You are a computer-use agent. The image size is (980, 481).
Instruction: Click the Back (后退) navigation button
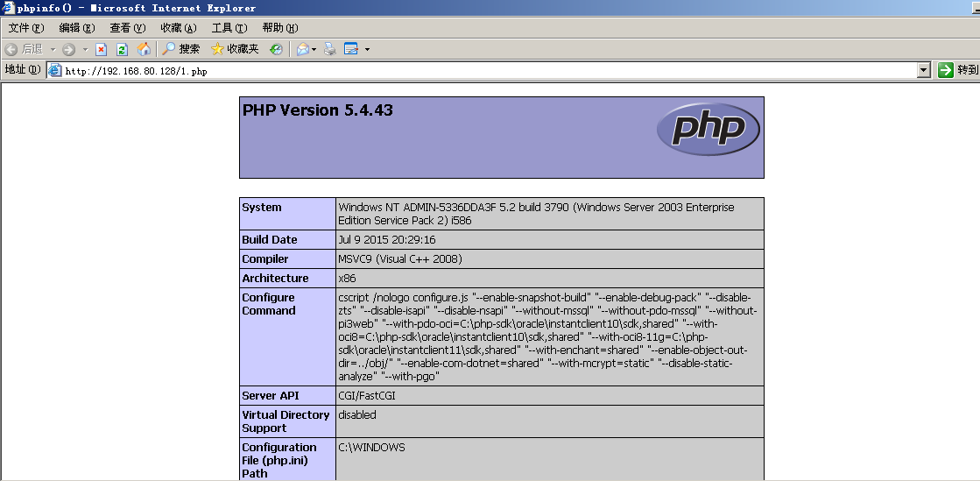coord(23,49)
